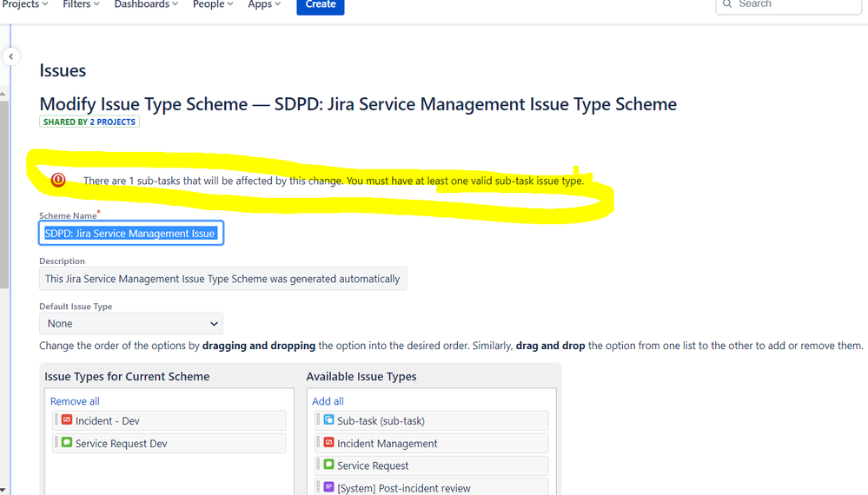Click the Create button
Image resolution: width=868 pixels, height=495 pixels.
coord(321,5)
